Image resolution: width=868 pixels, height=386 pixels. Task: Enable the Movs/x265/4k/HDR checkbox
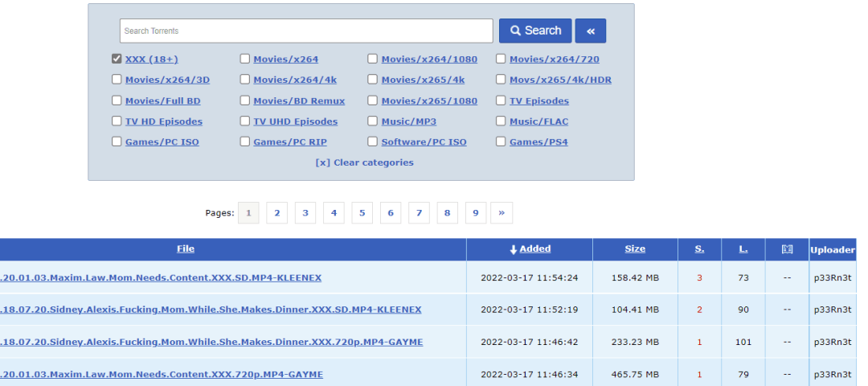501,79
